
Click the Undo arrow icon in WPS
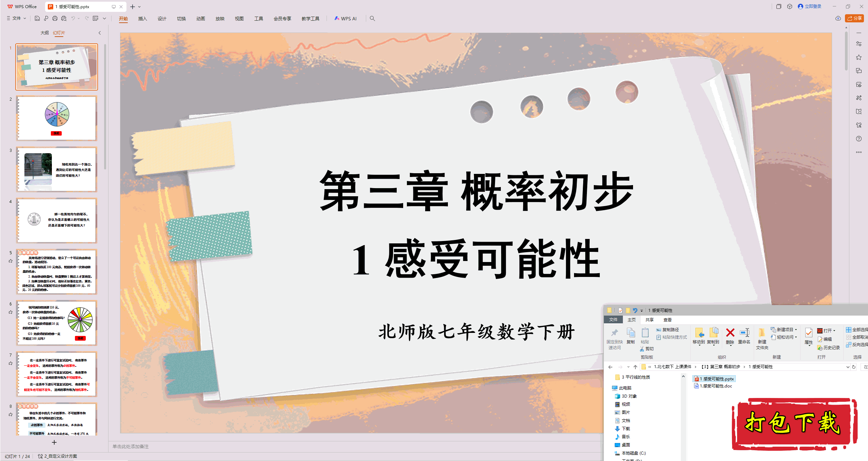pos(73,18)
